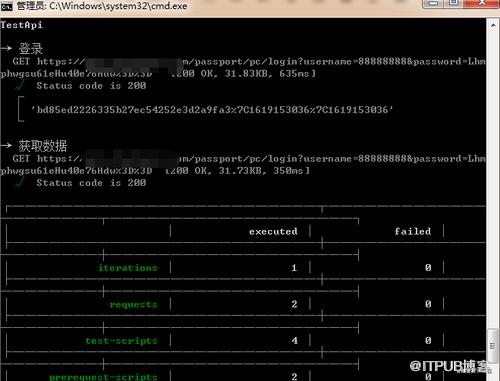
Task: Click the 'requests' row label
Action: click(x=134, y=304)
